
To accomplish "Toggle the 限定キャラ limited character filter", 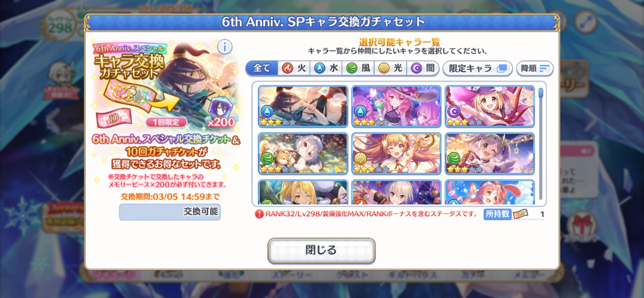I will 478,68.
